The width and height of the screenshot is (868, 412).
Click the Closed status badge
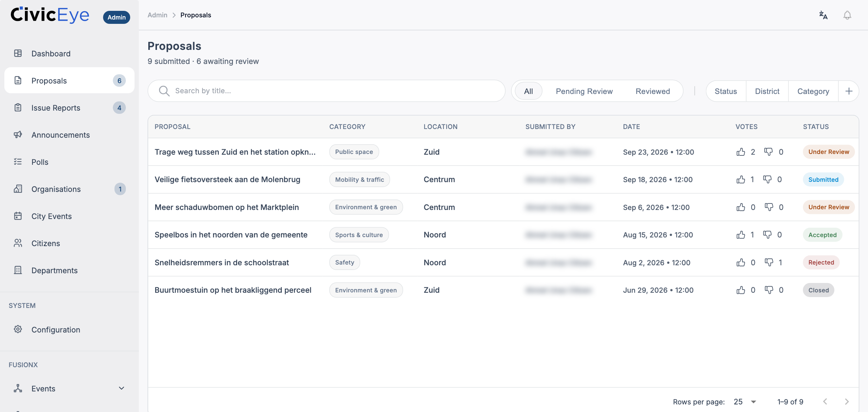(818, 290)
